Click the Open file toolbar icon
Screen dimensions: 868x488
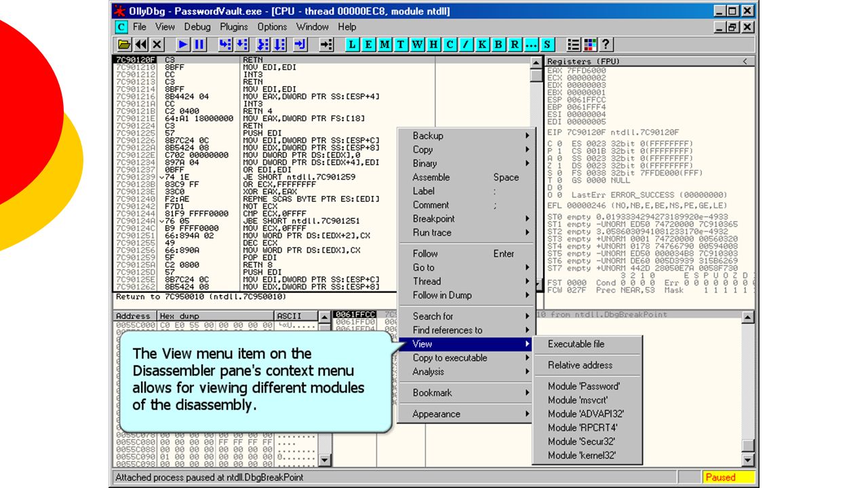[124, 45]
